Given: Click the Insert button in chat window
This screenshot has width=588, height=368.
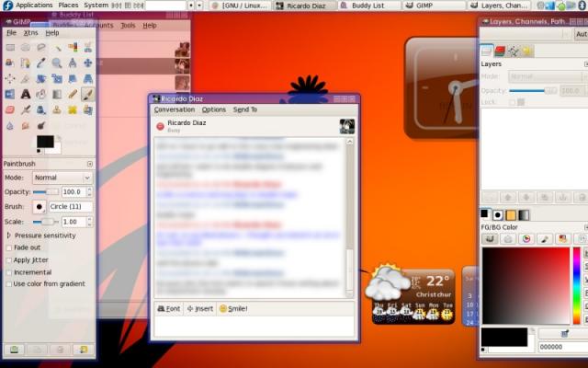Looking at the screenshot, I should click(200, 309).
